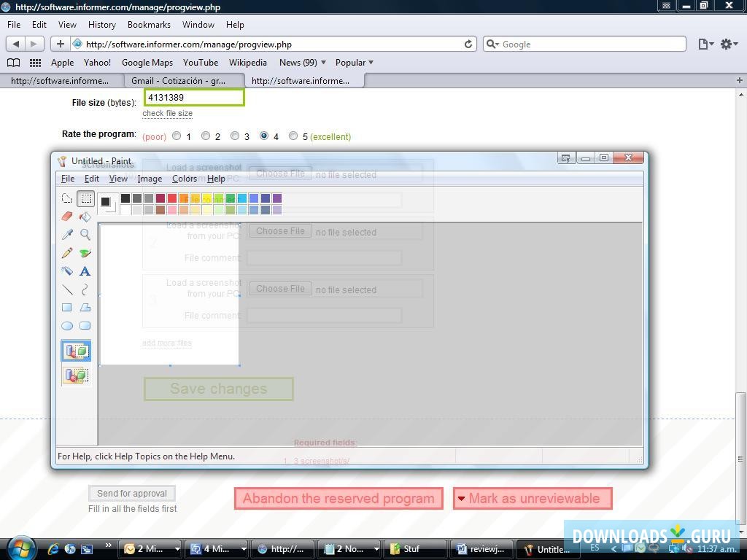Choose the opaque selection option in Paint

point(76,351)
